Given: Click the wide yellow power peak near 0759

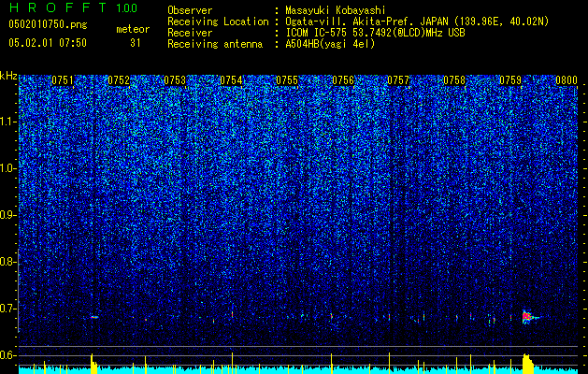Looking at the screenshot, I should (x=527, y=364).
